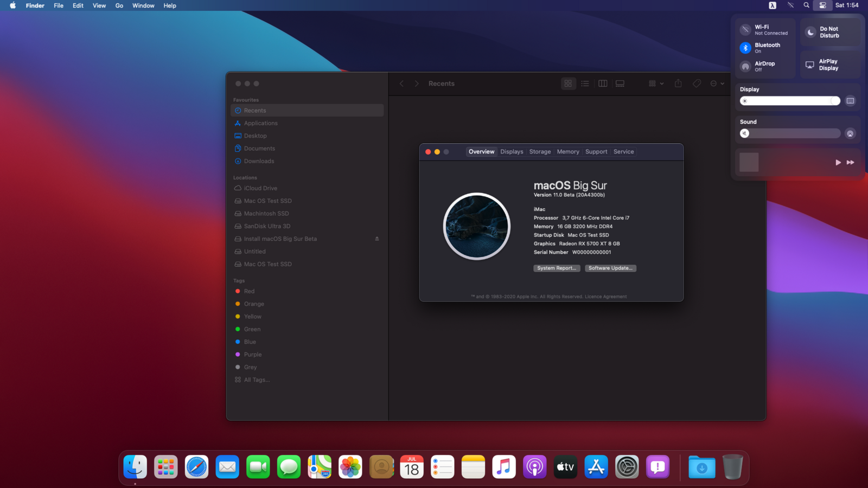Click the System Report button
Image resolution: width=868 pixels, height=488 pixels.
[557, 268]
